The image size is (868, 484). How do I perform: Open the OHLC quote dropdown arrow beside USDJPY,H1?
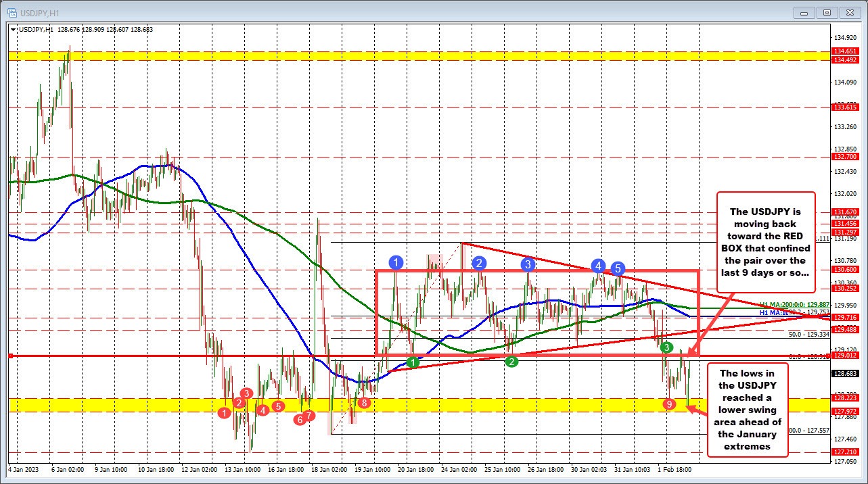tap(14, 30)
